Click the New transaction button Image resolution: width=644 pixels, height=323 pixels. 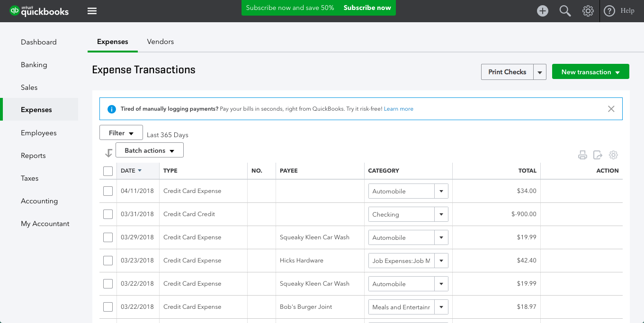[x=590, y=71]
